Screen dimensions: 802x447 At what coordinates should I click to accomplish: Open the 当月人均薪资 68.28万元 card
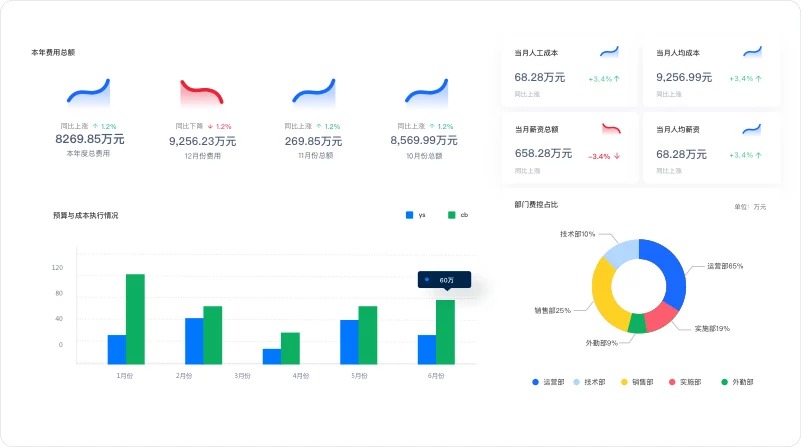[711, 148]
